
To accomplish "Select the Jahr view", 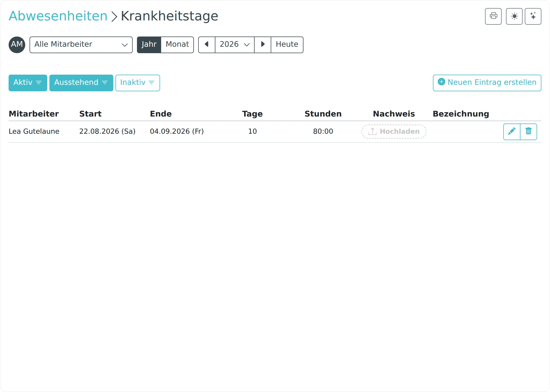I will (149, 45).
